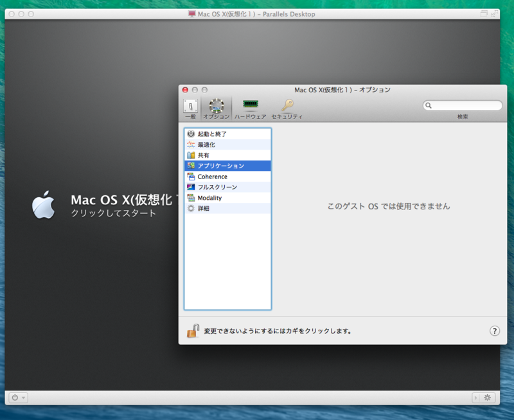Viewport: 514px width, 420px height.
Task: Click the light switch icon for 一般
Action: (x=190, y=106)
